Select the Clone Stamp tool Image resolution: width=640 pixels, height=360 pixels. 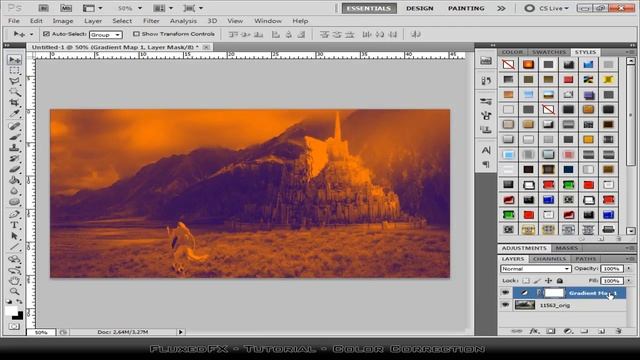coord(15,148)
